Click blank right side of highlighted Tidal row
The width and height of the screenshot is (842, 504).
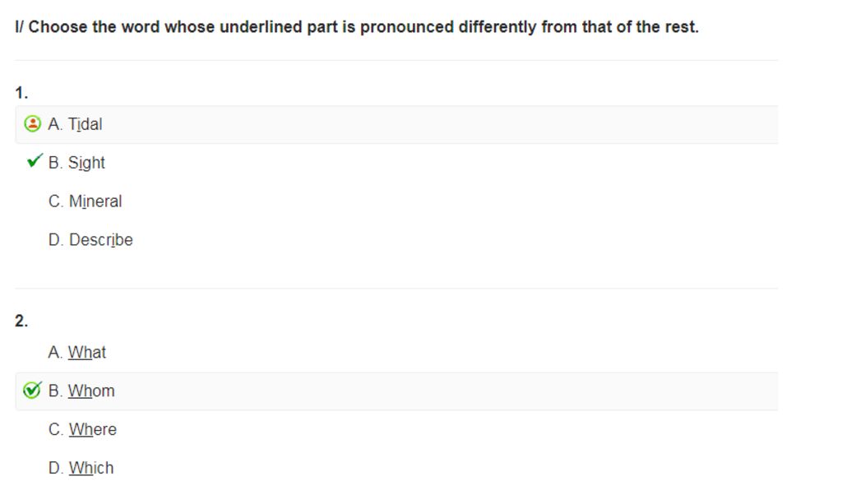point(441,124)
